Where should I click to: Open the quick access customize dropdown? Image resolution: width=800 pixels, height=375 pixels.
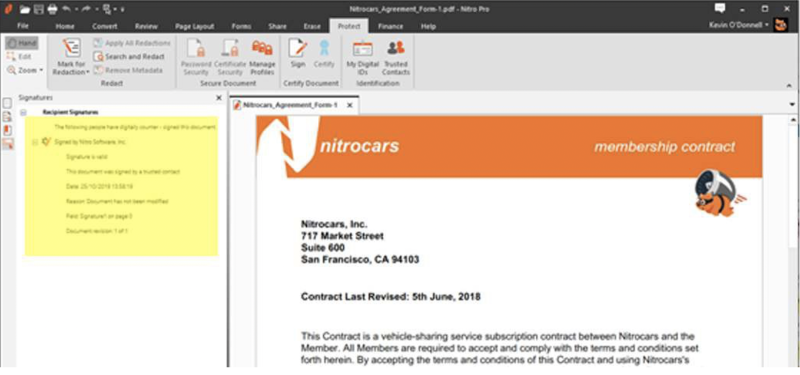[123, 10]
